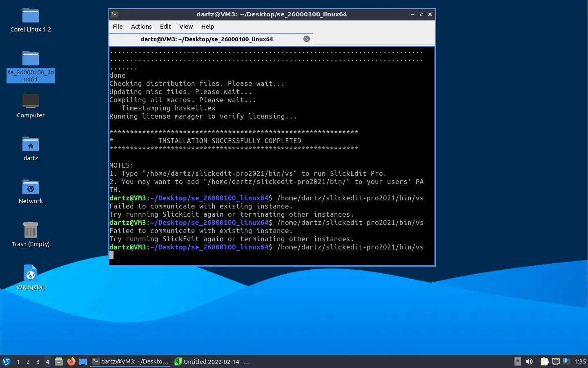
Task: Open the application start menu in panel
Action: 7,361
